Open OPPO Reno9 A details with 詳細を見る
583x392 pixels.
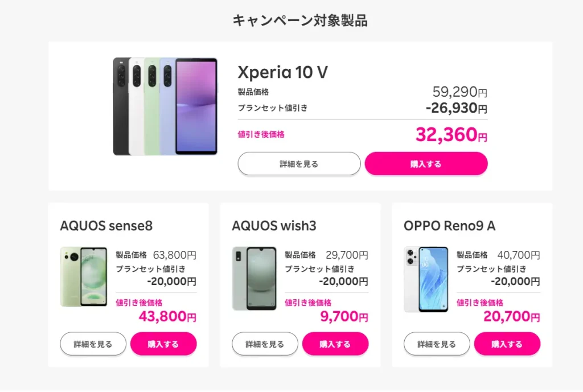(437, 344)
